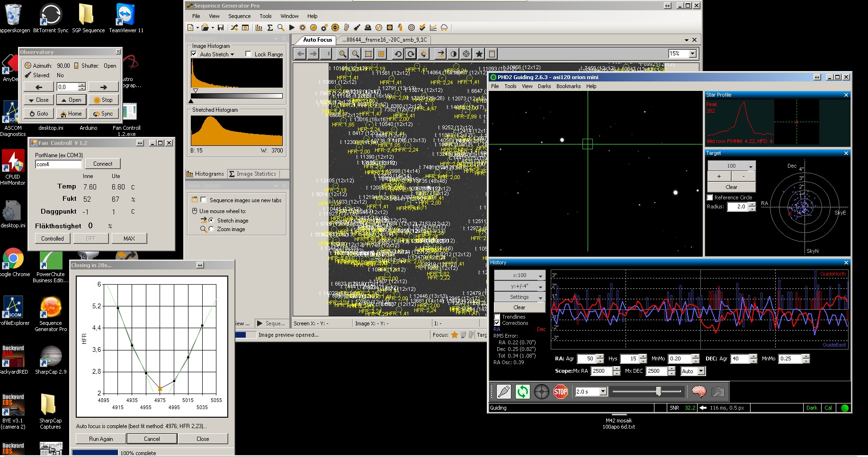Click the run sequence play icon
Viewport: 868px width, 457px height.
tap(292, 27)
